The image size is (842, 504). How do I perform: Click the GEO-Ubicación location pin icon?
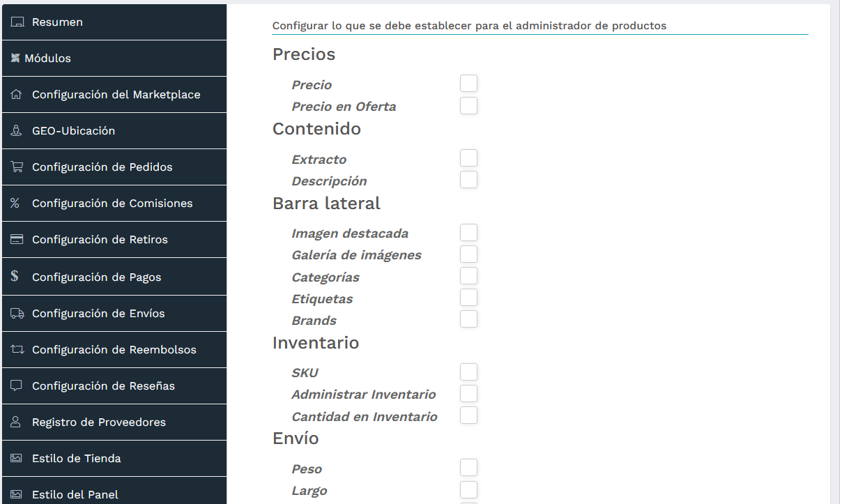pos(16,130)
